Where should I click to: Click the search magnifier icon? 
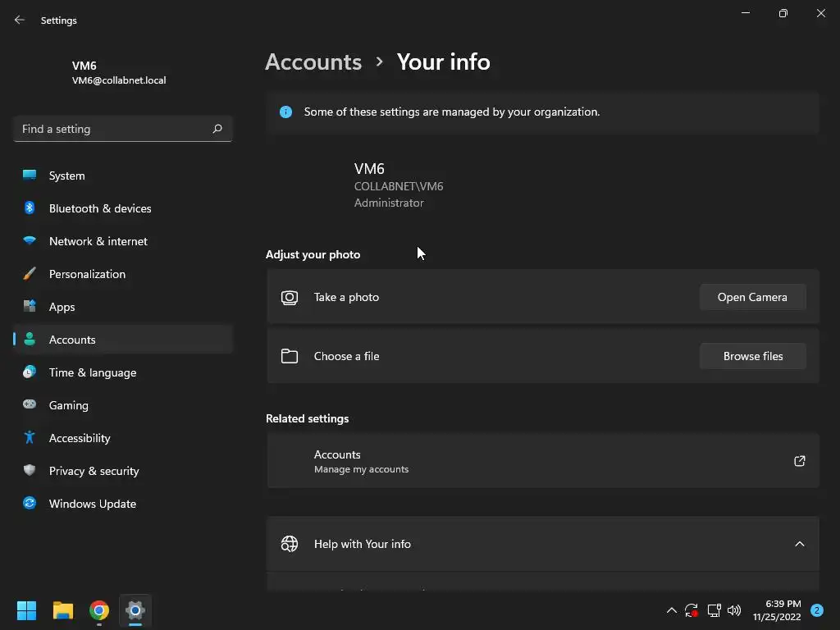217,129
